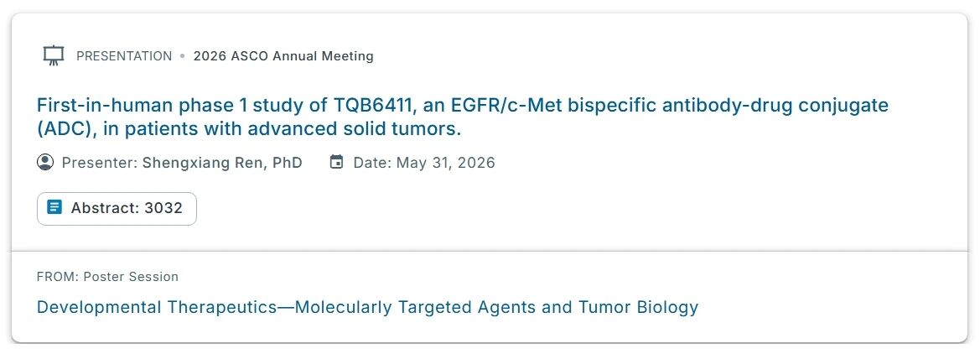This screenshot has width=980, height=354.
Task: Click the bullet separator after PRESENTATION
Action: pos(182,56)
